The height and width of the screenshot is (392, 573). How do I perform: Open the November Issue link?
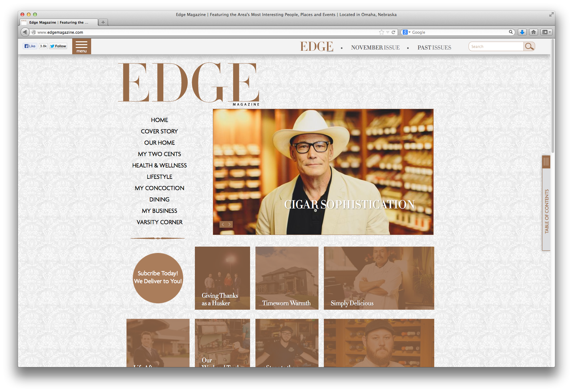point(375,47)
